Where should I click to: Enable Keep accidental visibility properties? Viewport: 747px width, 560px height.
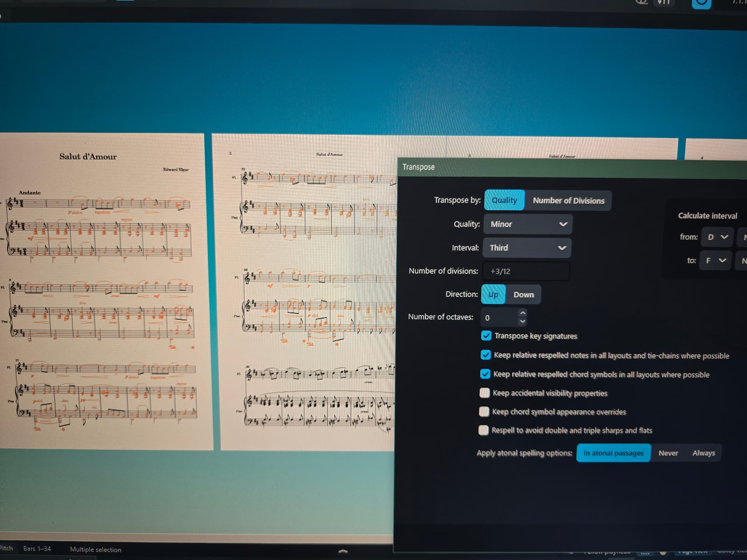[x=484, y=393]
